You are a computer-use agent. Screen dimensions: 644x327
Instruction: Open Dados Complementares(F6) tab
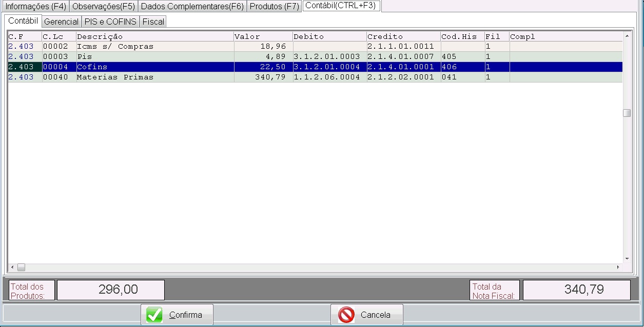(x=192, y=7)
